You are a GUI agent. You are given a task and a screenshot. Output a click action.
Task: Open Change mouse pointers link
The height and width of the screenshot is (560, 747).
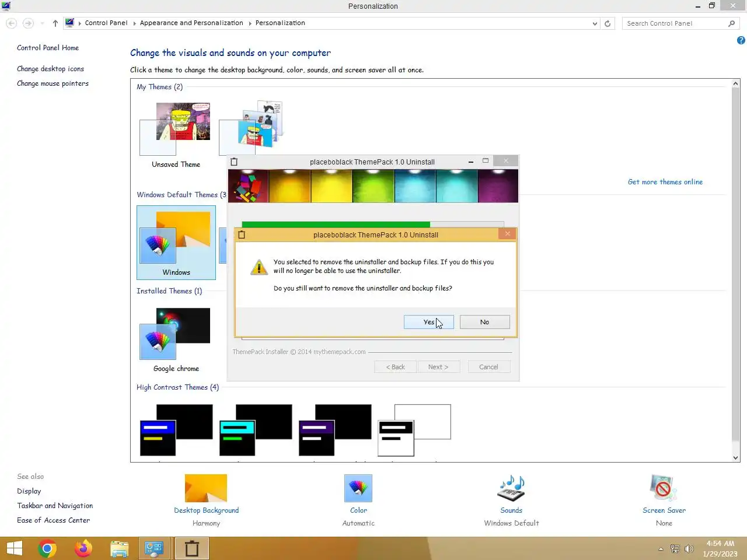53,83
